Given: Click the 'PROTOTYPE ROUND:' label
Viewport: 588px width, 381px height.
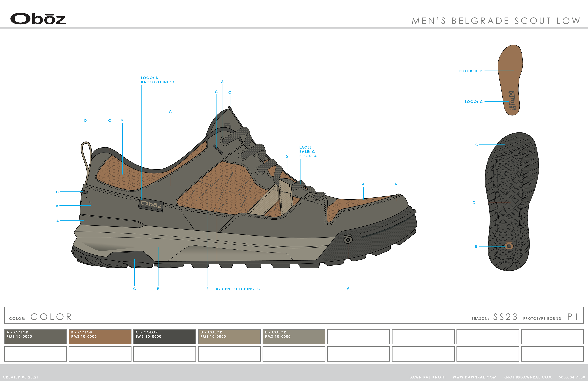Looking at the screenshot, I should [543, 318].
